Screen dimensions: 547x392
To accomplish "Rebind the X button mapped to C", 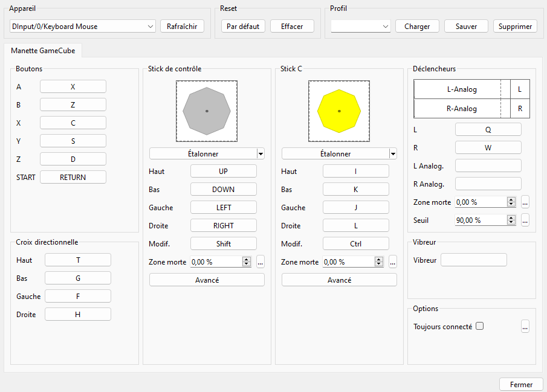I will pos(73,123).
